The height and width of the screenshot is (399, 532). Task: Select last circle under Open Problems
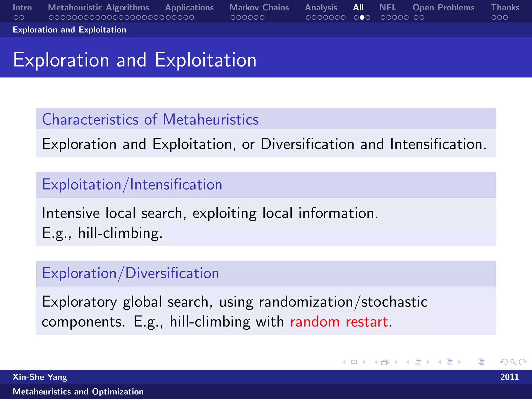pyautogui.click(x=422, y=17)
